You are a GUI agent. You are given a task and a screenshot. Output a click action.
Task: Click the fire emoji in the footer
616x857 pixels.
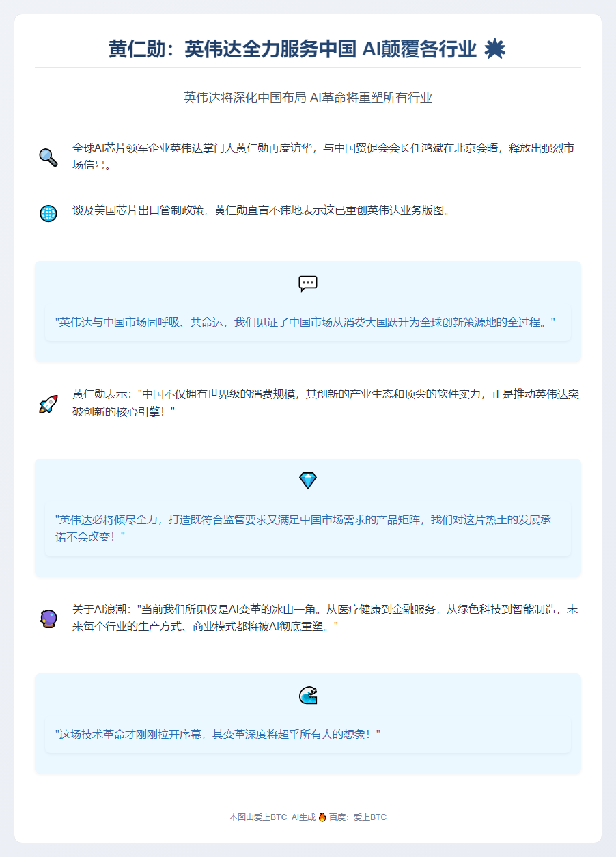(322, 817)
